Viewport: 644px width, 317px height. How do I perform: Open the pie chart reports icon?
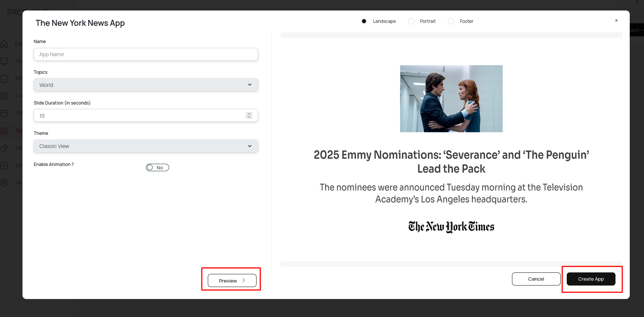coord(4,148)
